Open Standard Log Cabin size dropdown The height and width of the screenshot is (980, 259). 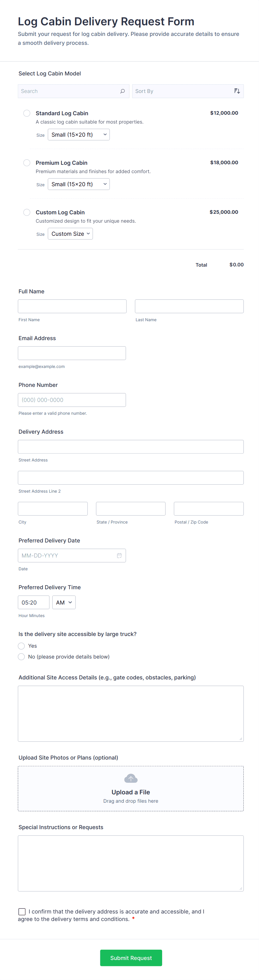pyautogui.click(x=79, y=135)
